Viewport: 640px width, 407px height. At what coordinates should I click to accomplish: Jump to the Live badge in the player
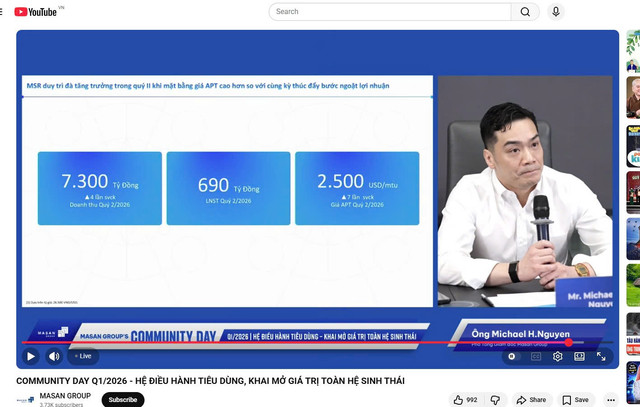(x=83, y=356)
